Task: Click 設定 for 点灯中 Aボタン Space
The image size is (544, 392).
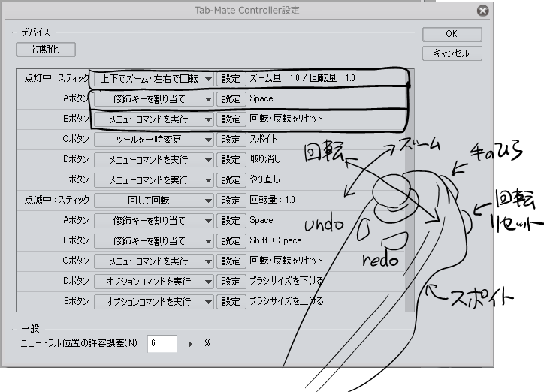Action: point(231,99)
